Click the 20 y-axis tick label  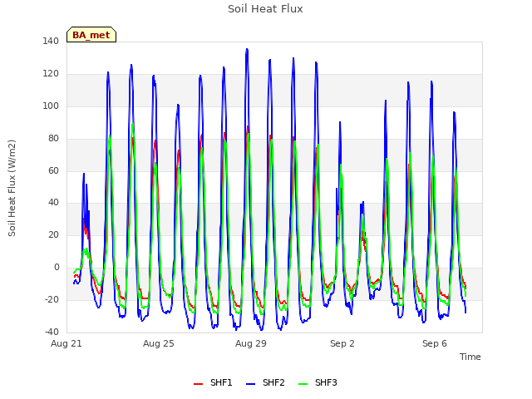click(53, 234)
